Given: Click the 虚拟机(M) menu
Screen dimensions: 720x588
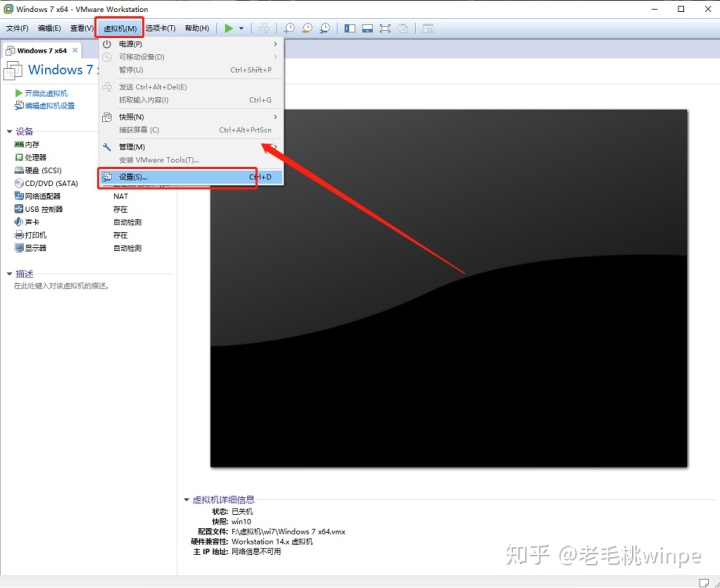Looking at the screenshot, I should click(x=120, y=28).
